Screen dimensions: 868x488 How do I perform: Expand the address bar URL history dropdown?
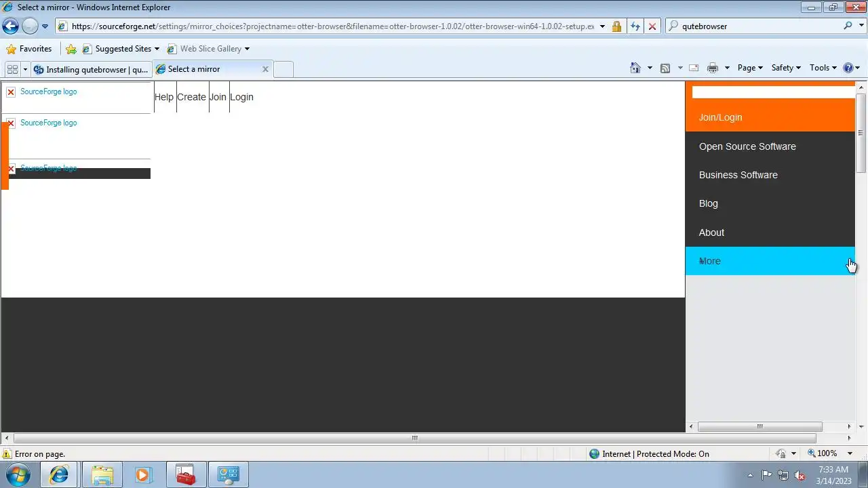[602, 26]
